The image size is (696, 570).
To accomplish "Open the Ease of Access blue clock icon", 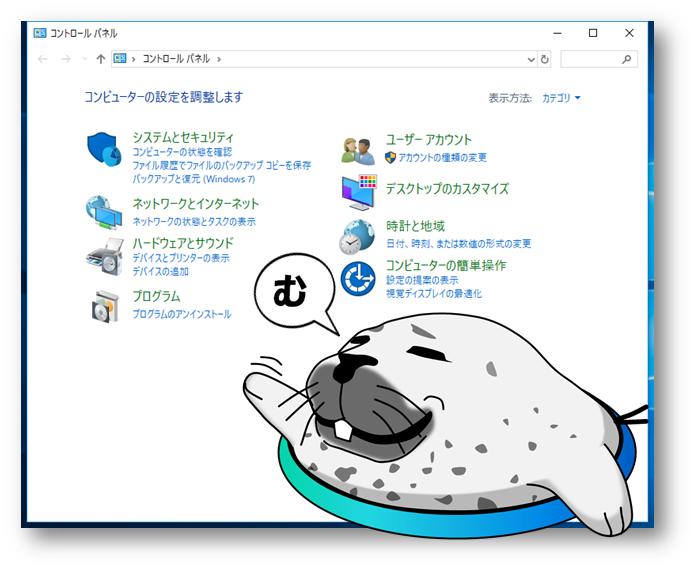I will point(358,279).
